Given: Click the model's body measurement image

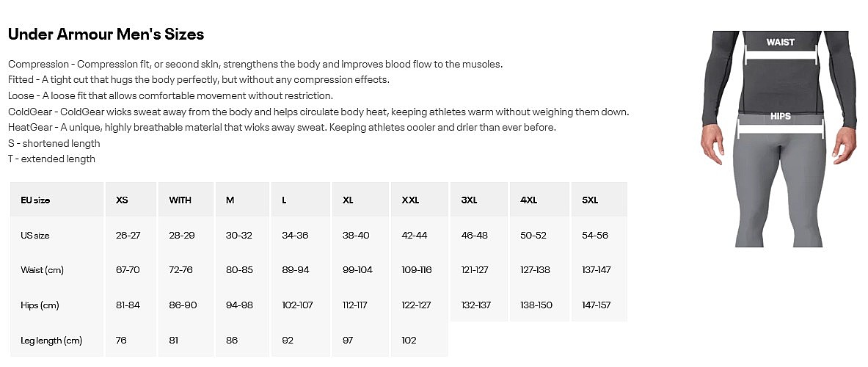Looking at the screenshot, I should [779, 139].
